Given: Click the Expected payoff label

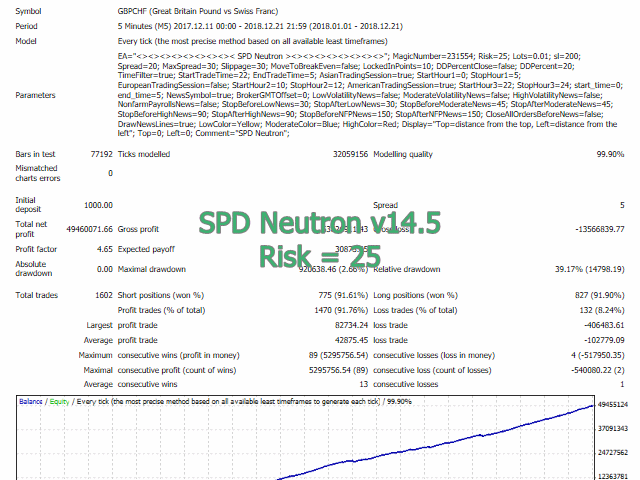Looking at the screenshot, I should (x=146, y=249).
